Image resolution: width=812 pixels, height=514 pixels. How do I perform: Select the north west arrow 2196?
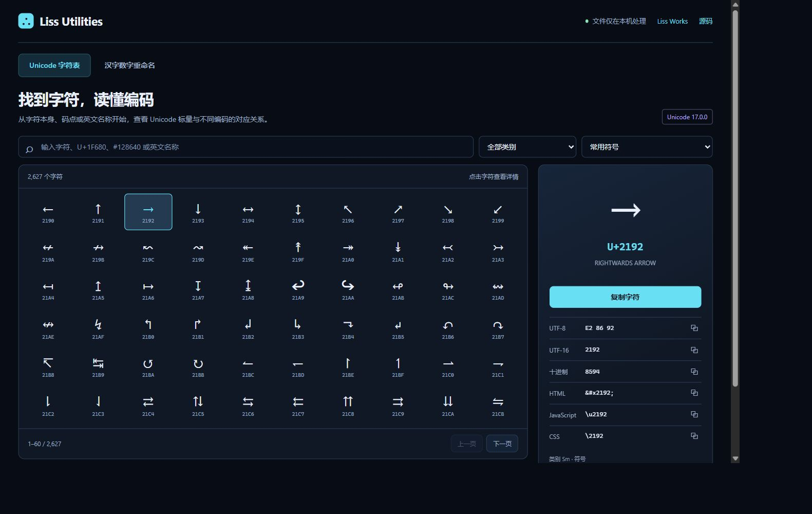coord(348,212)
